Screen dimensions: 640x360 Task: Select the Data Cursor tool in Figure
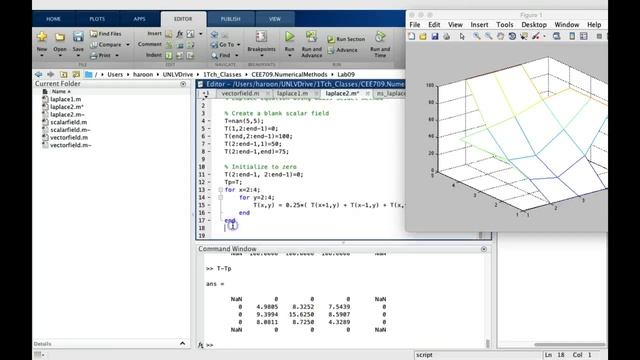tap(524, 36)
